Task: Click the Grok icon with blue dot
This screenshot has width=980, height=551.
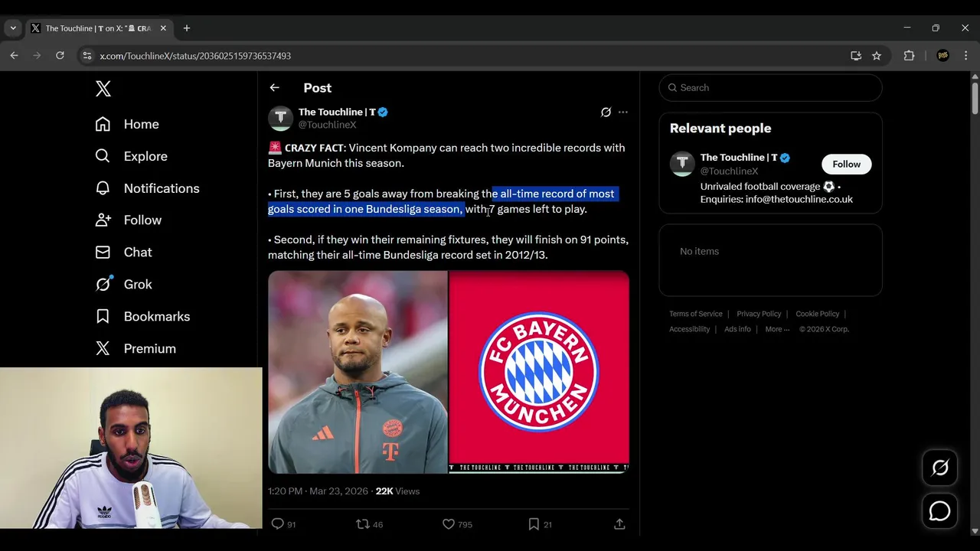Action: 103,284
